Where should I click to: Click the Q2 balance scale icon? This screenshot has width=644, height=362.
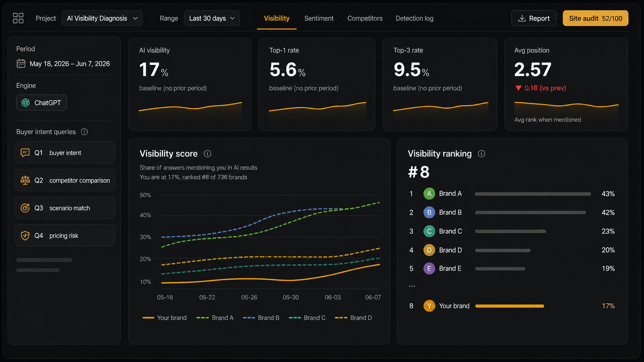point(25,180)
